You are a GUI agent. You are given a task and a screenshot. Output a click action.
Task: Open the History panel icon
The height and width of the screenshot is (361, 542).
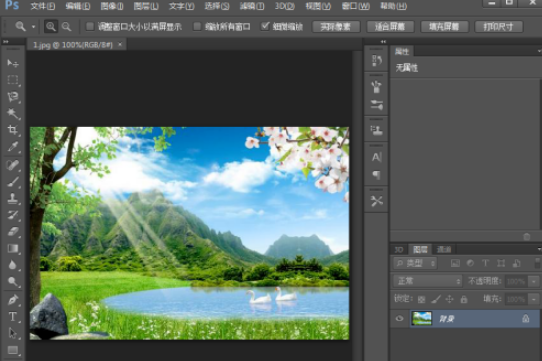[376, 61]
